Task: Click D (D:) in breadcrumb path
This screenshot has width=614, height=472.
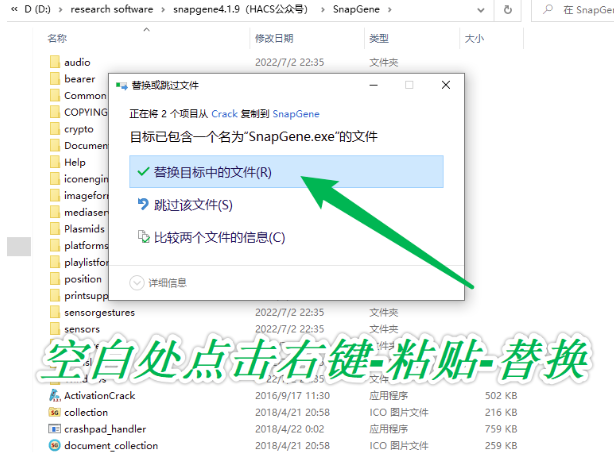Action: 38,9
